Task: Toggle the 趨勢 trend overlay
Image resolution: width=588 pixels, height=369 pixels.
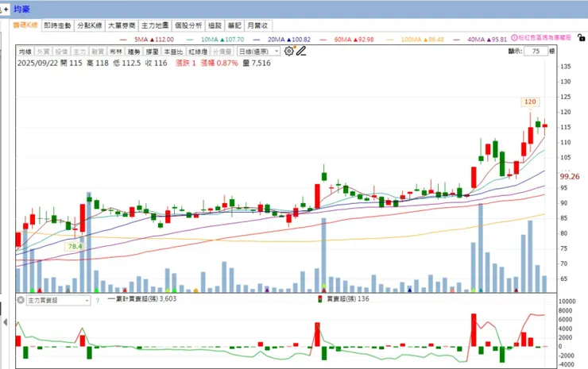Action: [x=133, y=52]
